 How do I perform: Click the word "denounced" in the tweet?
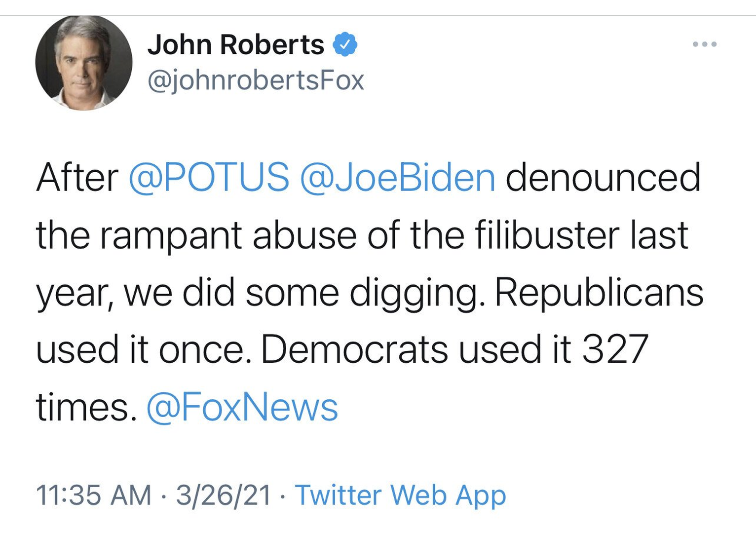[x=603, y=177]
